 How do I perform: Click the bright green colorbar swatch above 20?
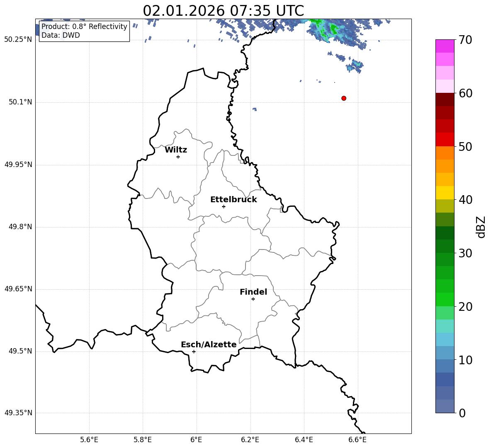445,299
